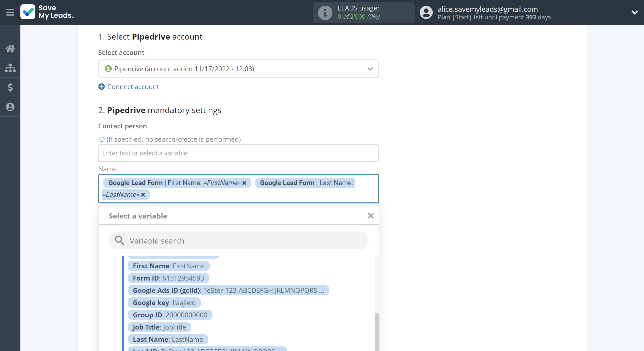Expand the Pipedrive account dropdown
Screen dimensions: 644x351
pos(370,69)
